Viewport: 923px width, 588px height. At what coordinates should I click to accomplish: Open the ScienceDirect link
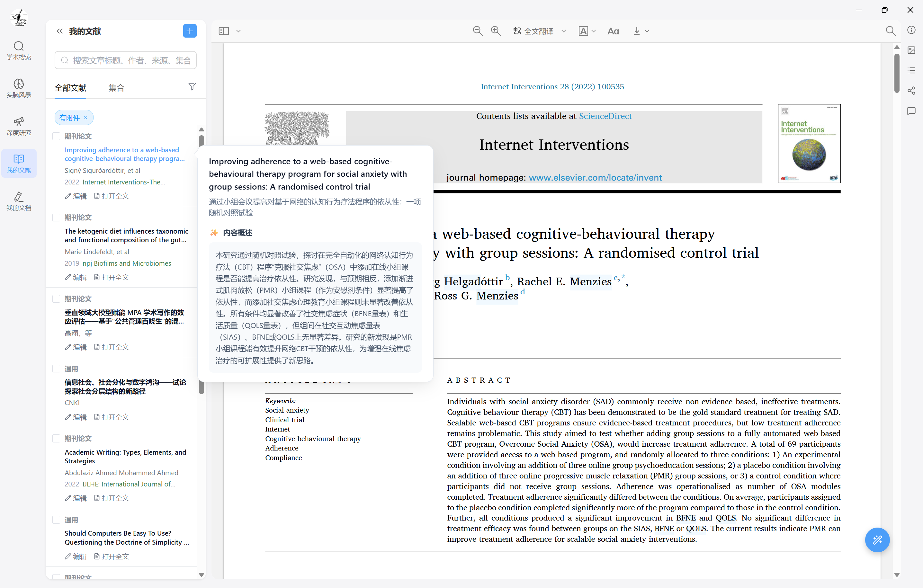point(605,116)
